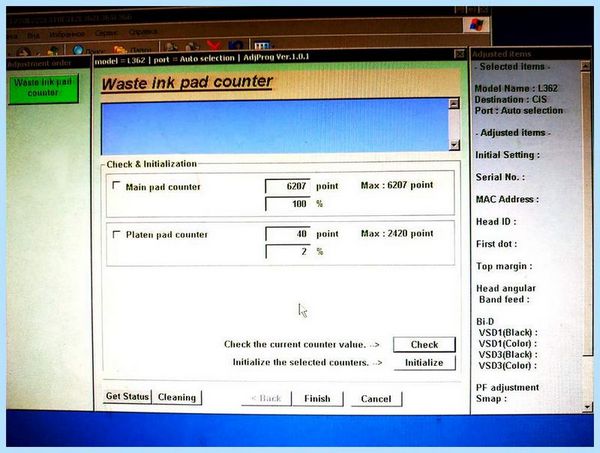Screen dimensions: 600x453
Task: Click the 'VSD1(Black) :' text
Action: (x=508, y=332)
